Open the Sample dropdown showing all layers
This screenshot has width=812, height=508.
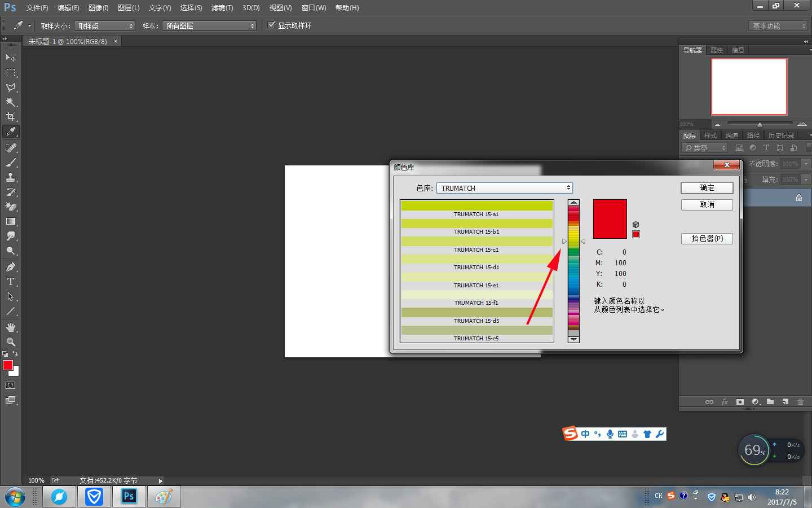click(x=209, y=26)
